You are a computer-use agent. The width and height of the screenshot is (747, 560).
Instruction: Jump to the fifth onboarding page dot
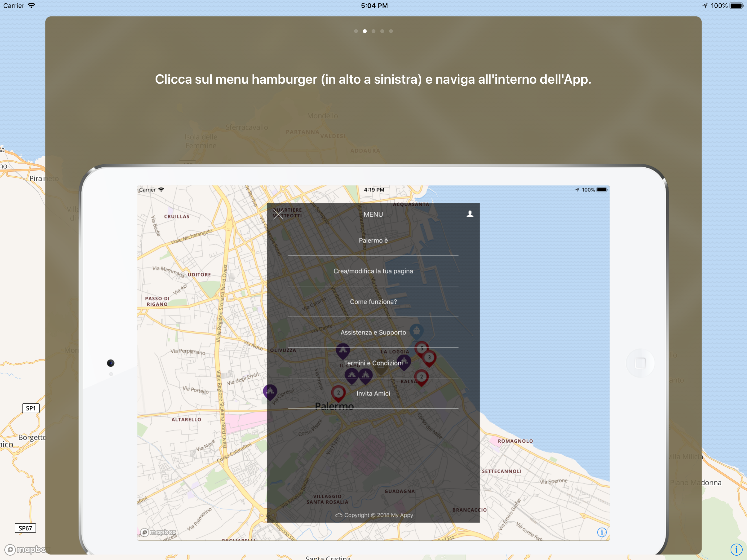[391, 31]
